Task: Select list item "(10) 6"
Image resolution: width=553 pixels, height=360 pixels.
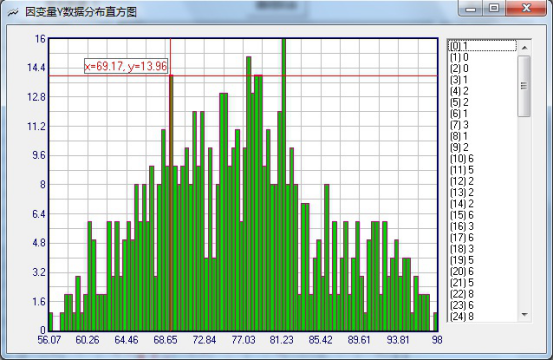Action: point(482,159)
